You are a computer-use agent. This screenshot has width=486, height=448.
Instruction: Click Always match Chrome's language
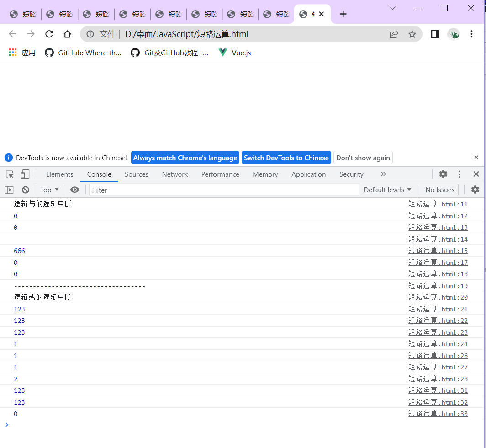[x=185, y=158]
